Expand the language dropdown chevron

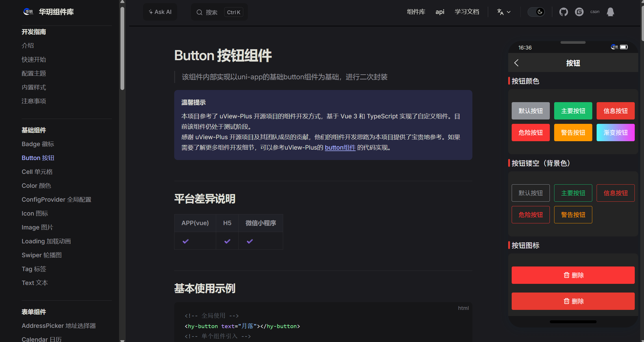coord(509,12)
